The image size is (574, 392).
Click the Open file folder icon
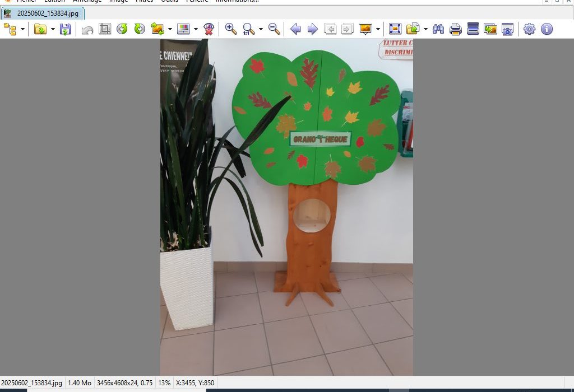[40, 29]
